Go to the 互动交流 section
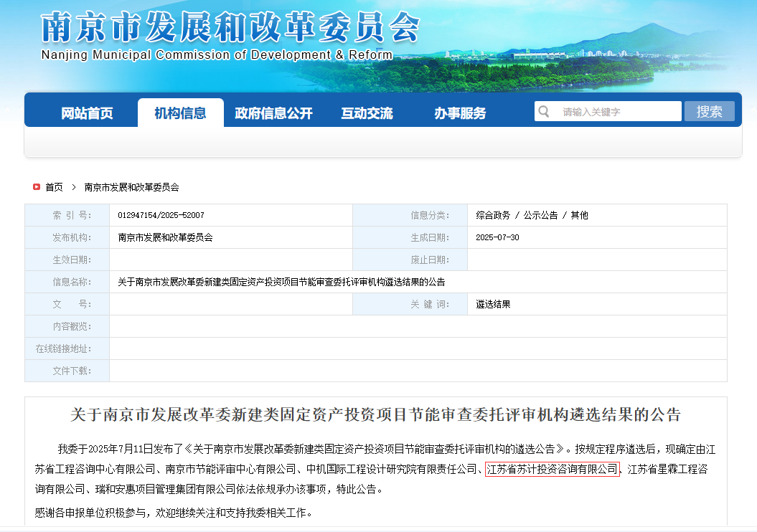 point(367,113)
